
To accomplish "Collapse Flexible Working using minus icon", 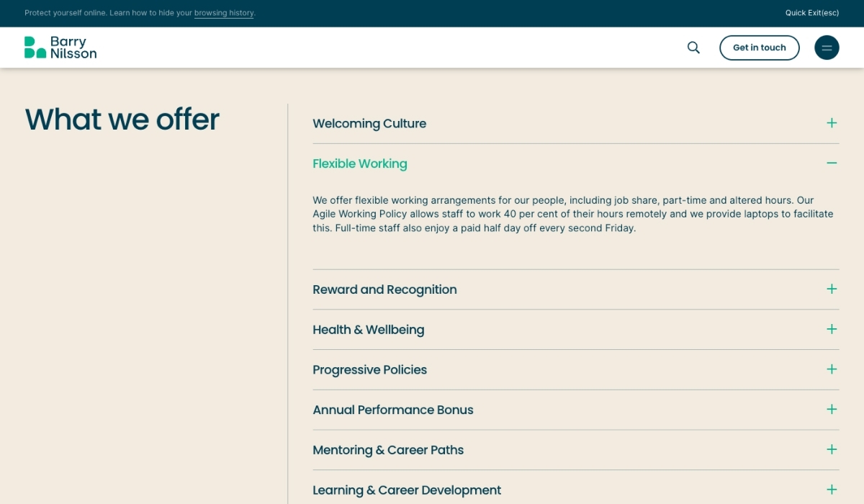I will [832, 163].
